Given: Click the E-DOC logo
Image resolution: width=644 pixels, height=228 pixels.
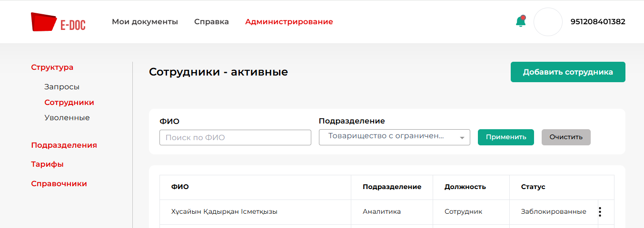Looking at the screenshot, I should (58, 22).
